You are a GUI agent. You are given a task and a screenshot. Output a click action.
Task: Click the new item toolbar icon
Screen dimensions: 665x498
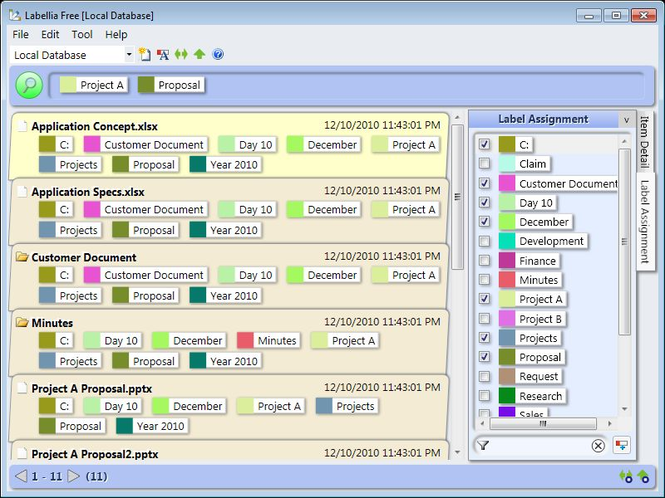point(145,55)
